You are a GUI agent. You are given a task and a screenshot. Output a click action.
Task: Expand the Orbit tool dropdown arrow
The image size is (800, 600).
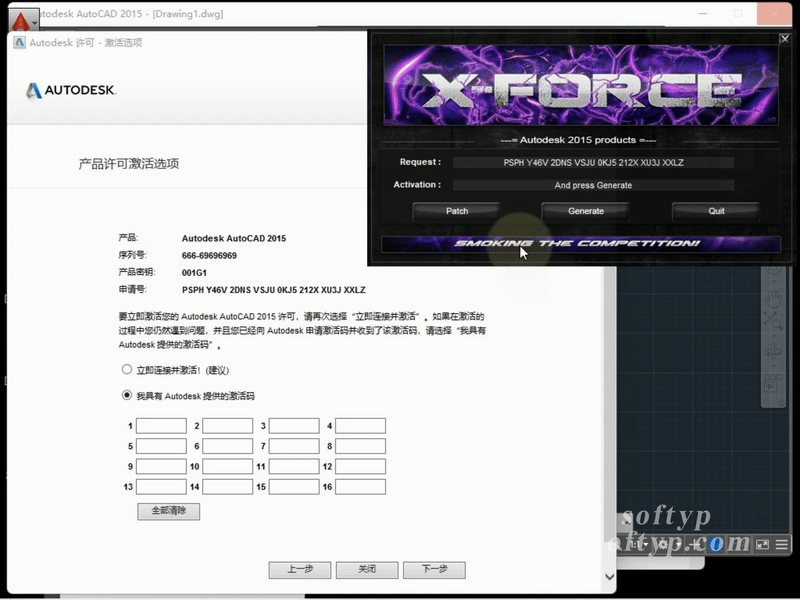pos(773,364)
